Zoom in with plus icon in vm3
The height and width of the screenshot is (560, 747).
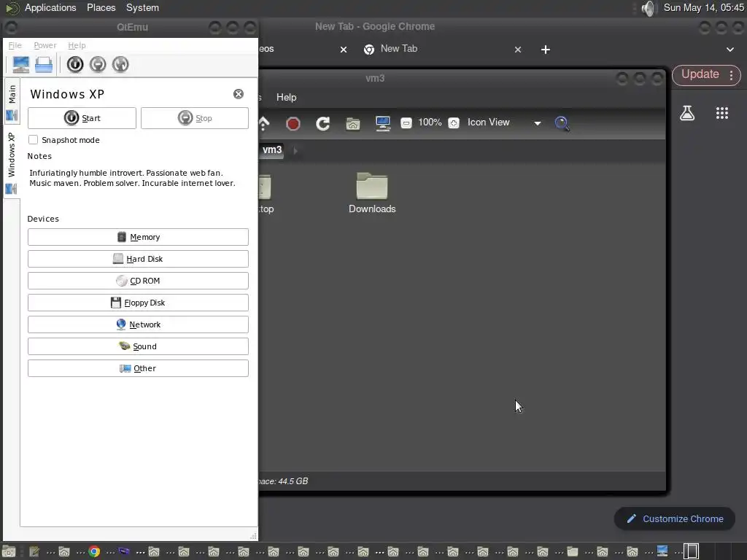pyautogui.click(x=454, y=122)
